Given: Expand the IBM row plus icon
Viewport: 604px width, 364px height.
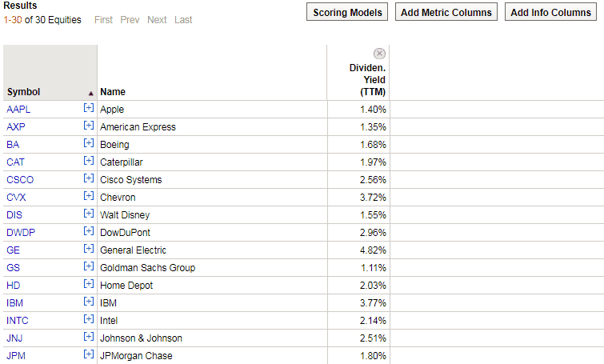Looking at the screenshot, I should coord(89,302).
